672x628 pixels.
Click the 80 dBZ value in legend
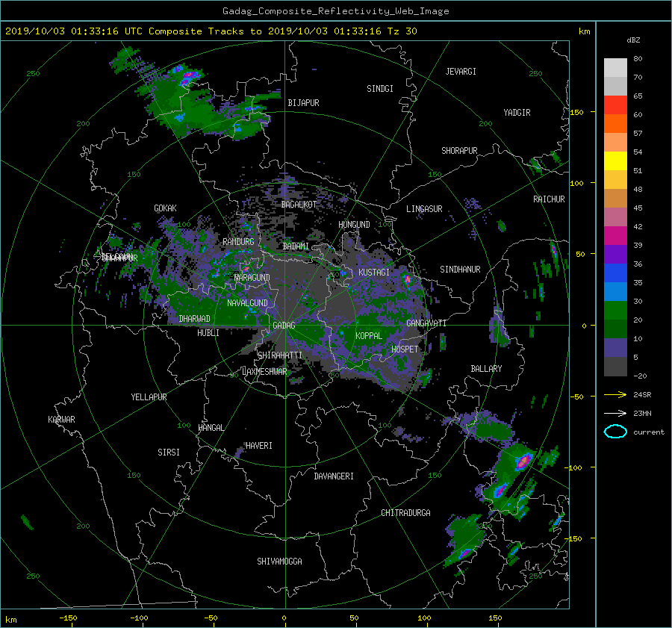click(x=638, y=59)
